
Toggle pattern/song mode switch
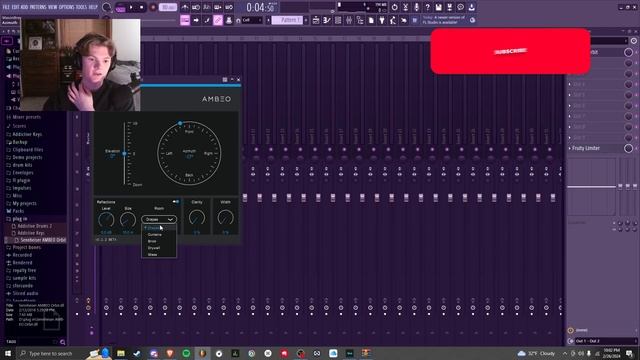coord(120,7)
